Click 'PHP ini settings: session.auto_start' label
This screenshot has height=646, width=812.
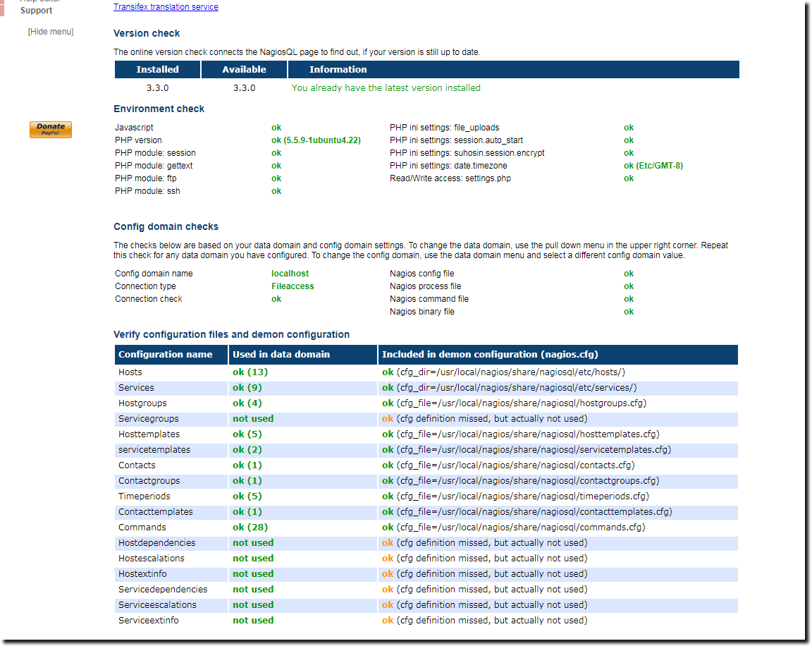(x=456, y=140)
